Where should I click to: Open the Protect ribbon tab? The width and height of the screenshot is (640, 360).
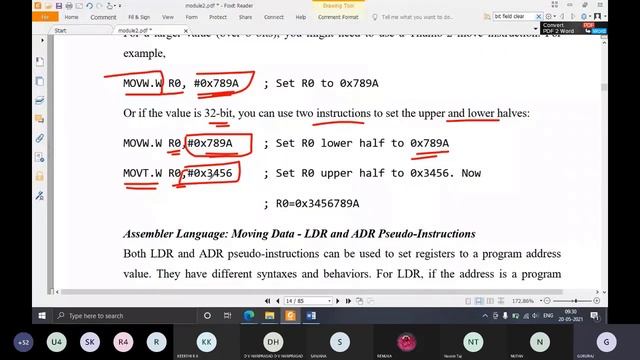[218, 17]
